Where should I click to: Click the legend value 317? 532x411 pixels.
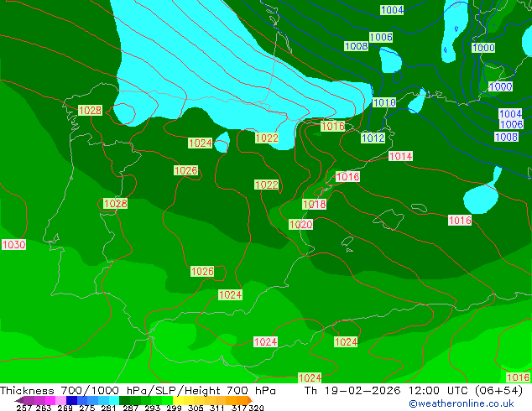[x=239, y=408]
